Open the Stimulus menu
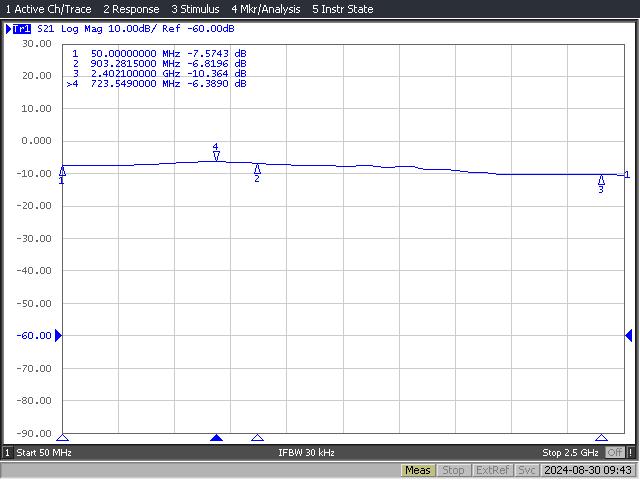Image resolution: width=640 pixels, height=480 pixels. pyautogui.click(x=195, y=9)
